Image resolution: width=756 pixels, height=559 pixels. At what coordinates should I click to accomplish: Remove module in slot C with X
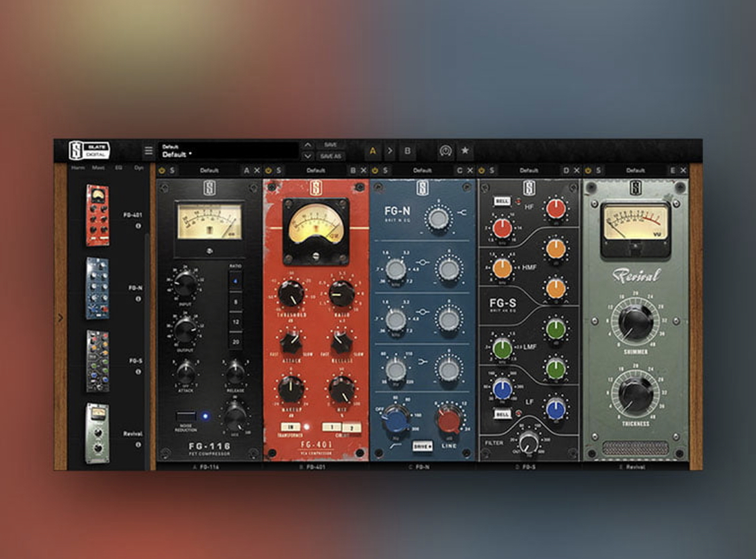click(x=470, y=170)
